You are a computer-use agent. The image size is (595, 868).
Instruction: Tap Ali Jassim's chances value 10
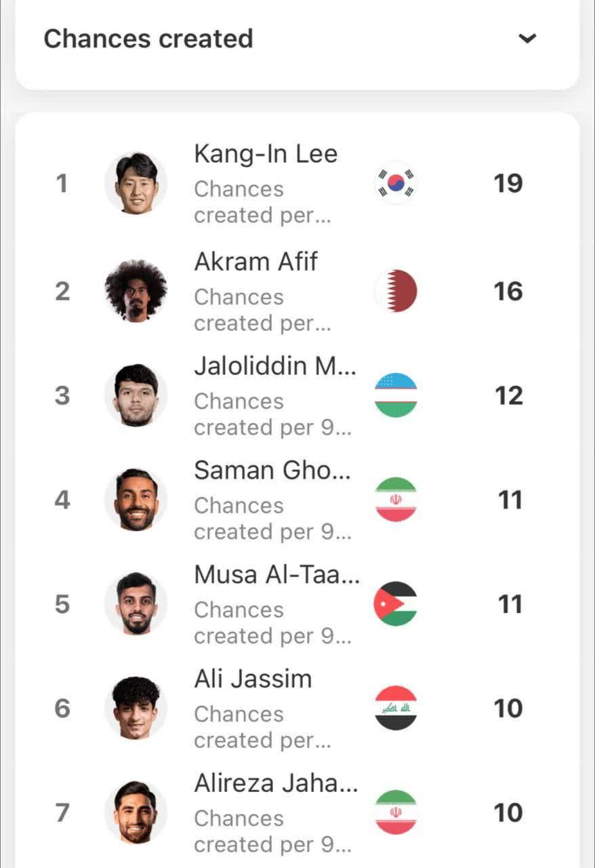point(508,709)
